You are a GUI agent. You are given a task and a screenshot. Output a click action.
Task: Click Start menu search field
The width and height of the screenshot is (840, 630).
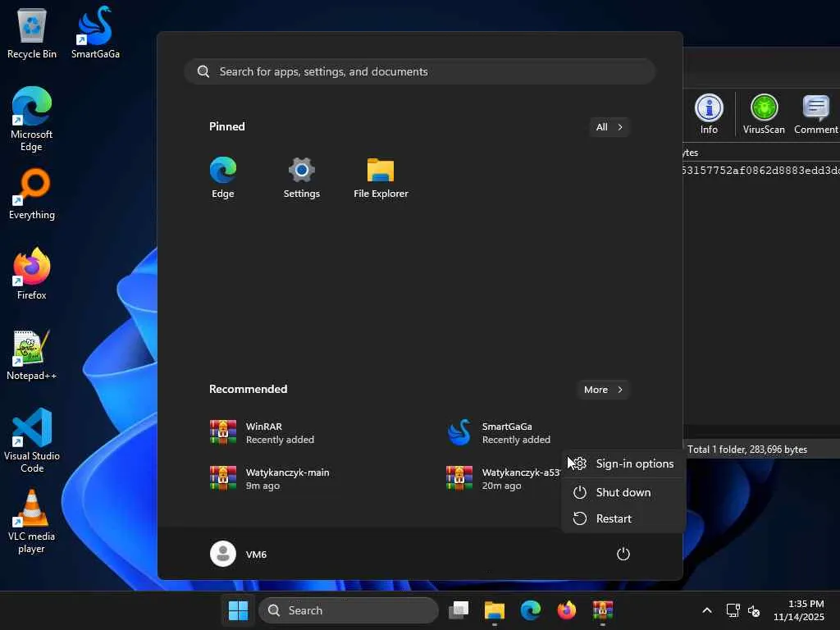click(420, 71)
